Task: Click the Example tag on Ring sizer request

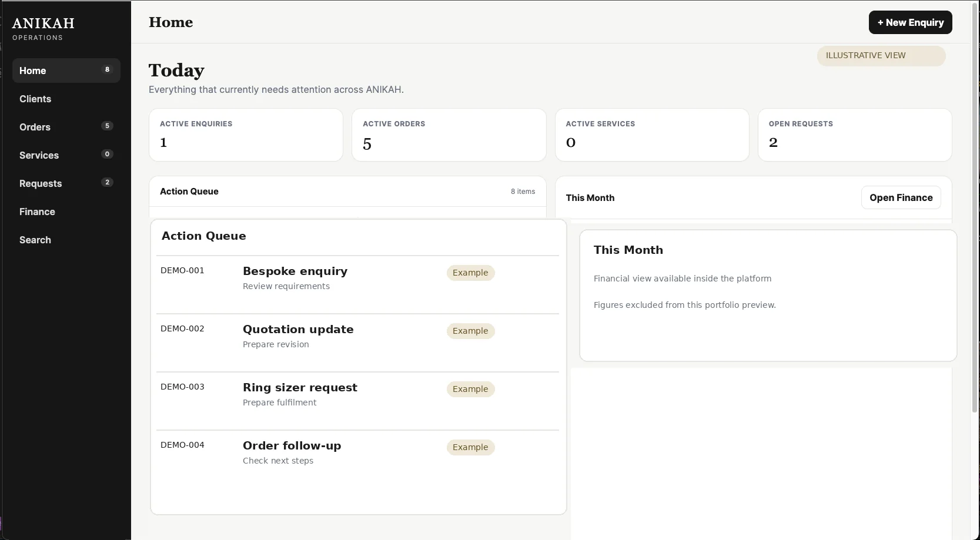Action: (x=470, y=389)
